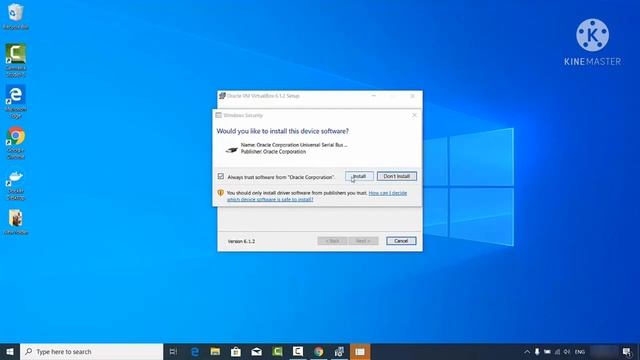The height and width of the screenshot is (360, 640).
Task: Switch to the VirtualBox installer taskbar icon
Action: (339, 351)
